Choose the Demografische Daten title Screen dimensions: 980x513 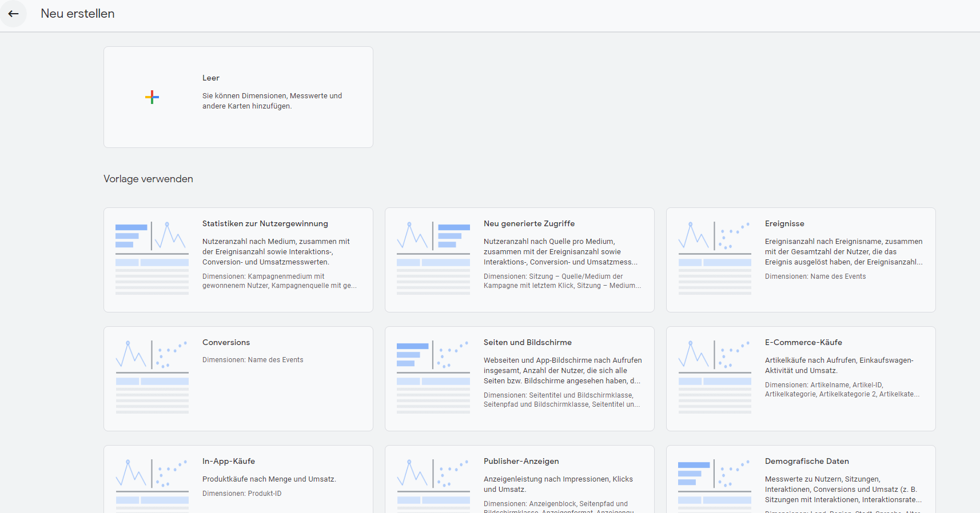click(x=807, y=462)
